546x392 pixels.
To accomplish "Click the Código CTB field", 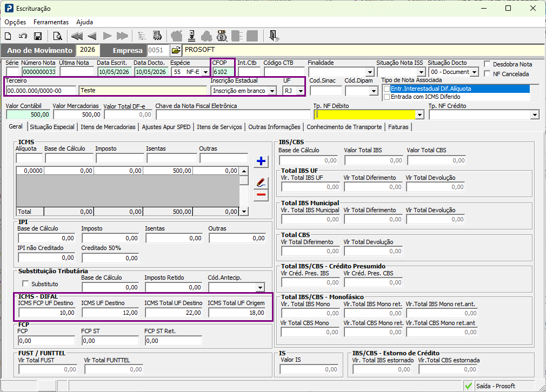I will [284, 72].
